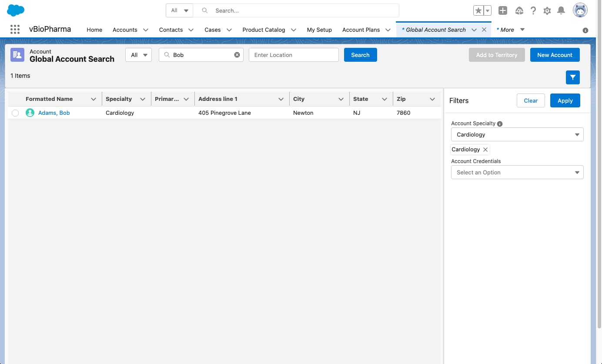Clear the Bob search text with X icon
Screen dimensions: 602x364
(x=237, y=55)
